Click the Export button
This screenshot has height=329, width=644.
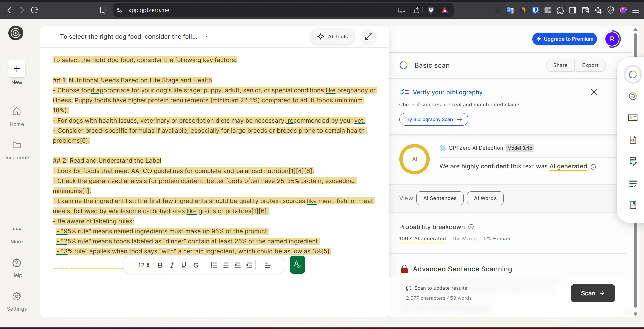click(590, 65)
